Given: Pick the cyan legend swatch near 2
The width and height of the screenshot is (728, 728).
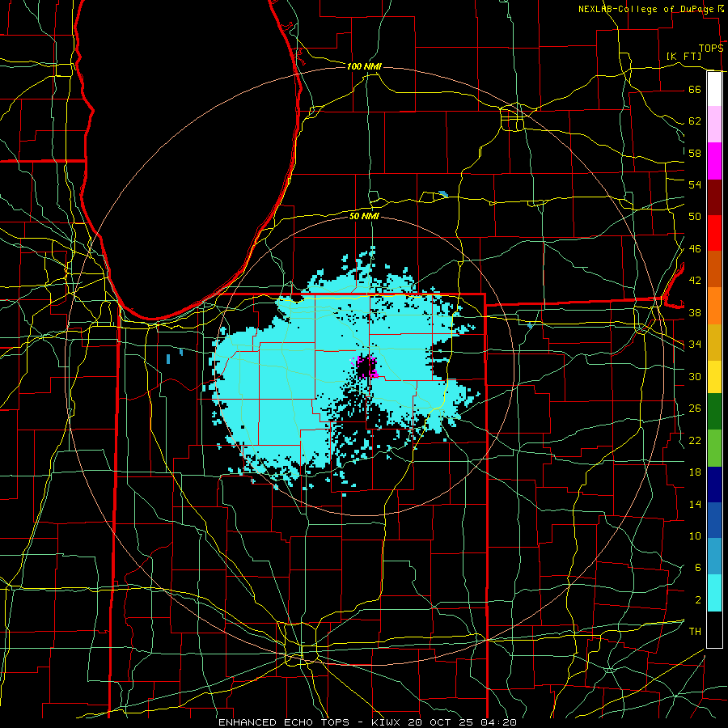Looking at the screenshot, I should coord(714,593).
